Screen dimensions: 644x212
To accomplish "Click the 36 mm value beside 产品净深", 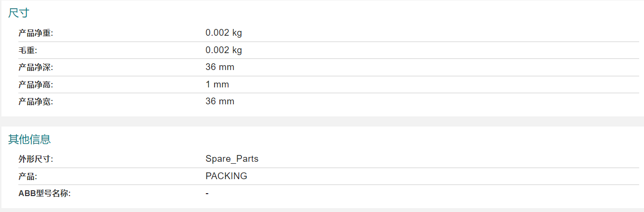I will [x=220, y=67].
